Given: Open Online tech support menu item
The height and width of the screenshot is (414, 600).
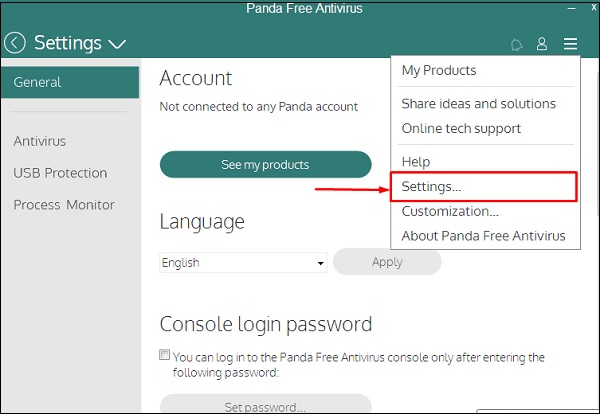Looking at the screenshot, I should 461,129.
